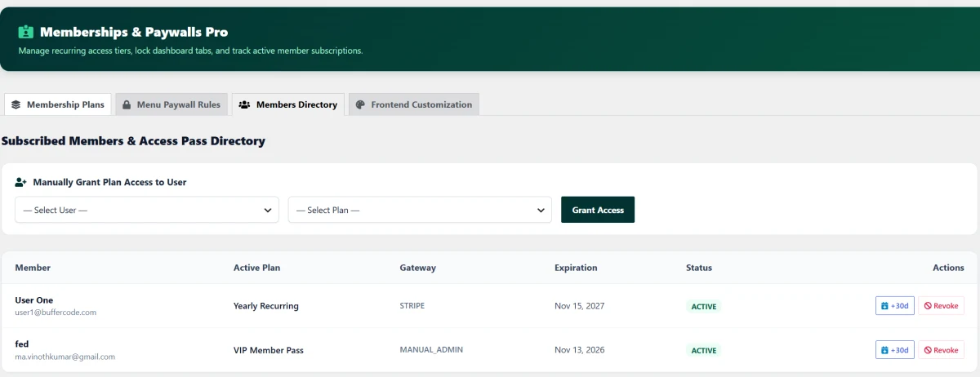Click the Expiration column header
The image size is (980, 377).
pyautogui.click(x=576, y=268)
